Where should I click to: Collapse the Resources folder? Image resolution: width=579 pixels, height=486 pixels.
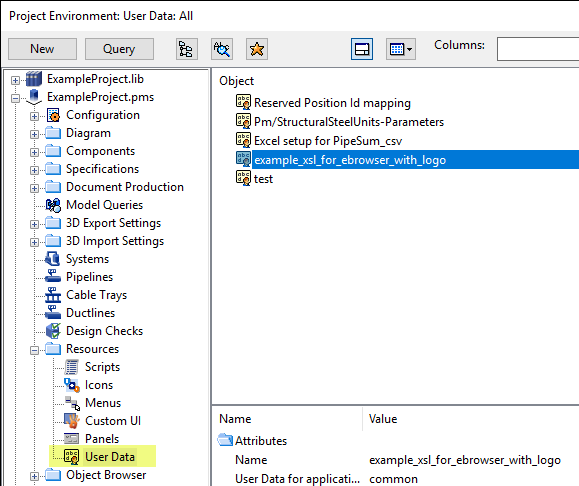click(x=34, y=350)
